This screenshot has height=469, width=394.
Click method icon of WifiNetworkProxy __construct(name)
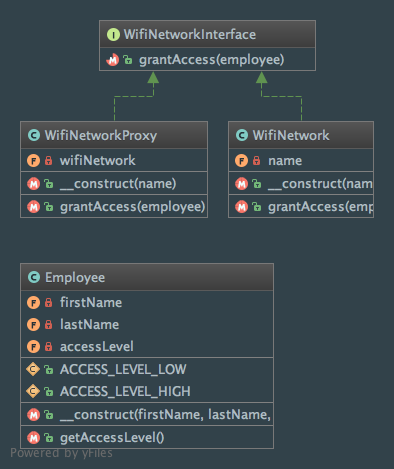pyautogui.click(x=33, y=184)
